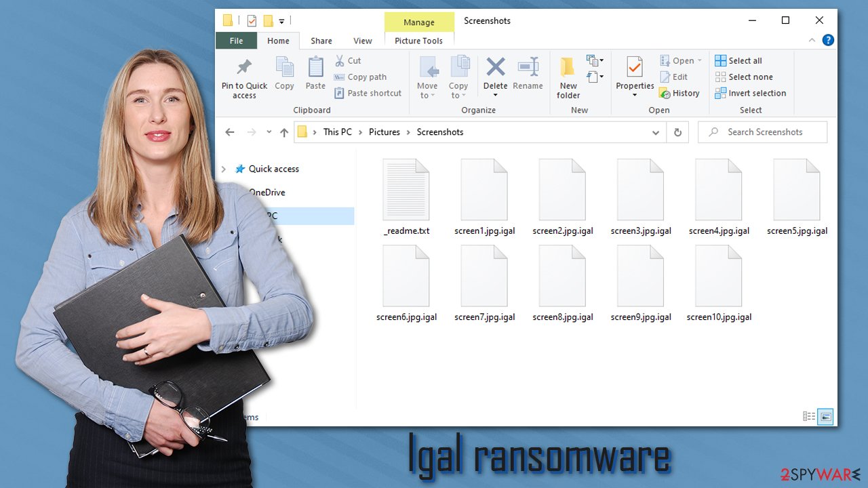Open Explorer Help question mark
This screenshot has height=488, width=868.
[828, 41]
